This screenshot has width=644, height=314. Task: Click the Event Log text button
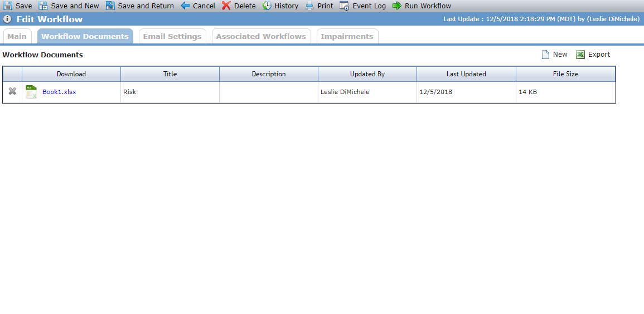pos(369,6)
